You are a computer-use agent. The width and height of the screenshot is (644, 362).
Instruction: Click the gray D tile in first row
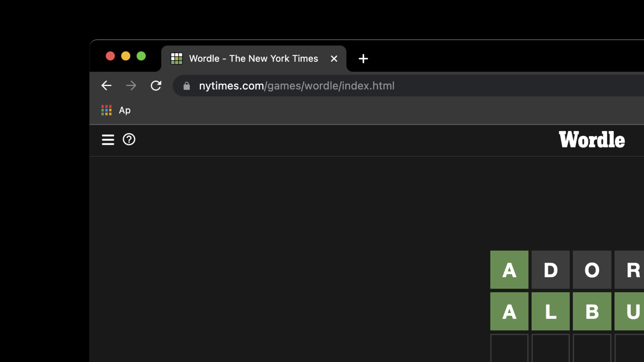click(550, 270)
